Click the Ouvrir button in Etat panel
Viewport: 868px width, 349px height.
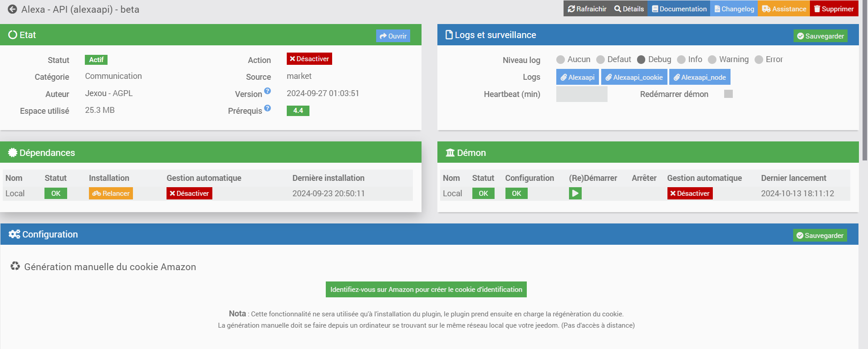(393, 36)
